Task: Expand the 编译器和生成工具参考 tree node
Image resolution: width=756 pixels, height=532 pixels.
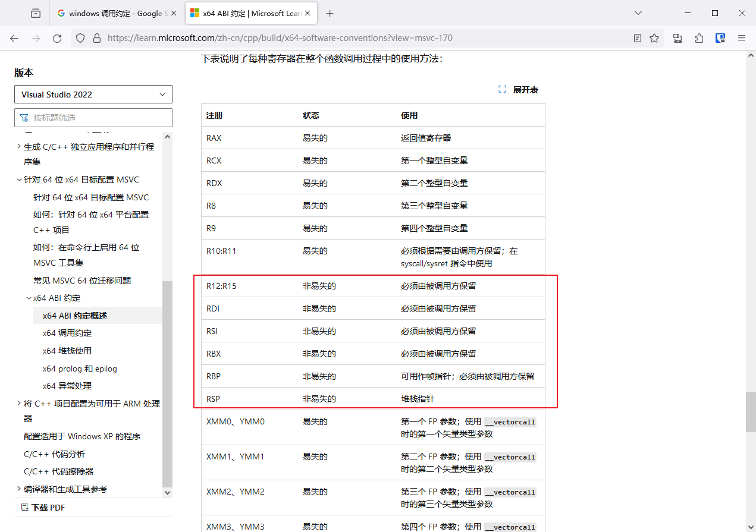Action: click(x=19, y=489)
